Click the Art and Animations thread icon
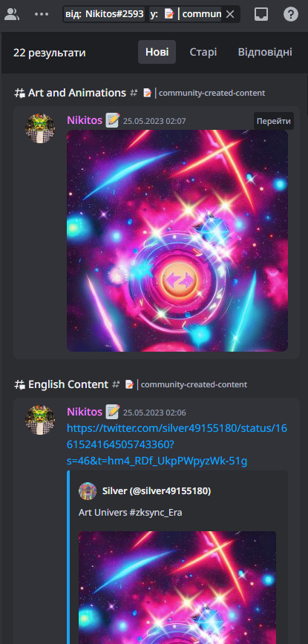308x644 pixels. [x=20, y=93]
